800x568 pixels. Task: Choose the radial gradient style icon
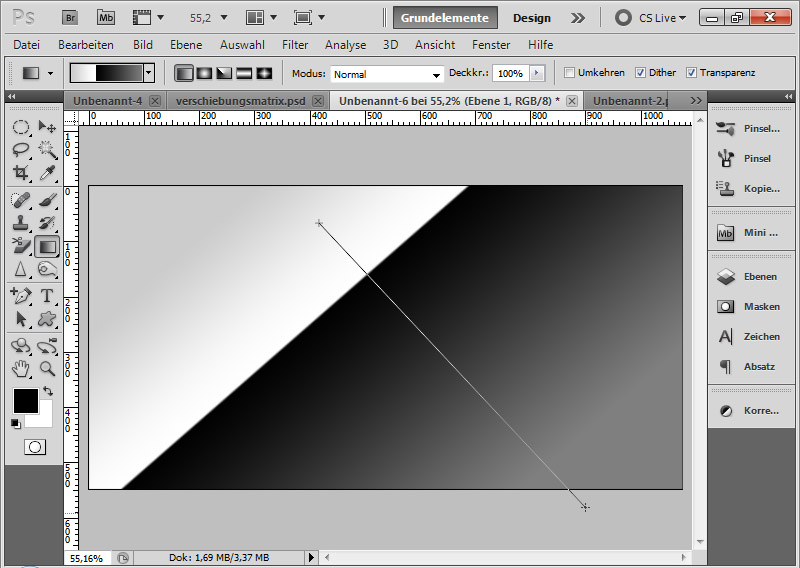pos(204,73)
